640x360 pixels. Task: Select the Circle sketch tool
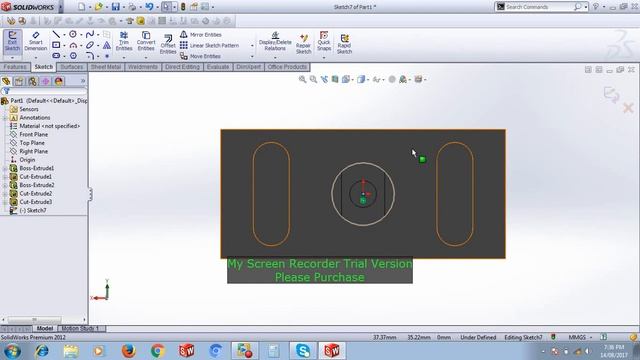pos(73,34)
